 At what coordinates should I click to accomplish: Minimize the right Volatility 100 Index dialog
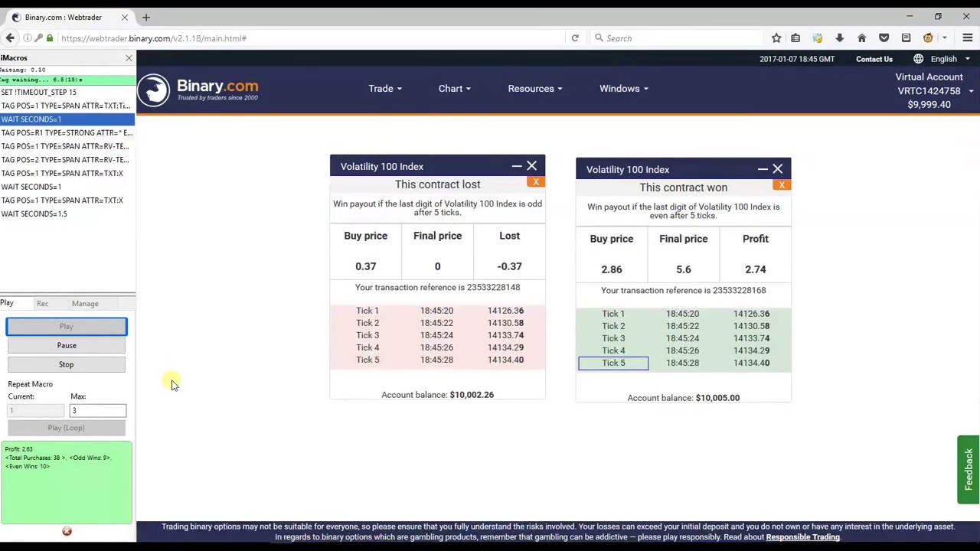[x=763, y=169]
